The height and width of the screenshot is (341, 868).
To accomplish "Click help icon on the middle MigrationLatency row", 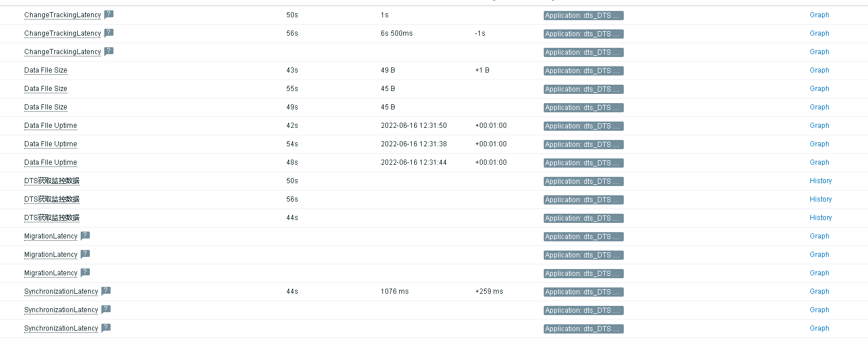I will tap(85, 254).
